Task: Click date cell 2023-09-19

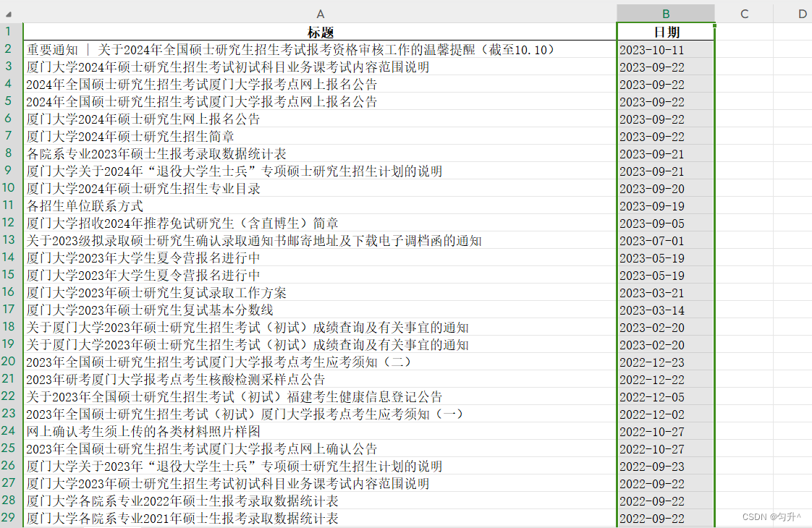Action: [666, 206]
